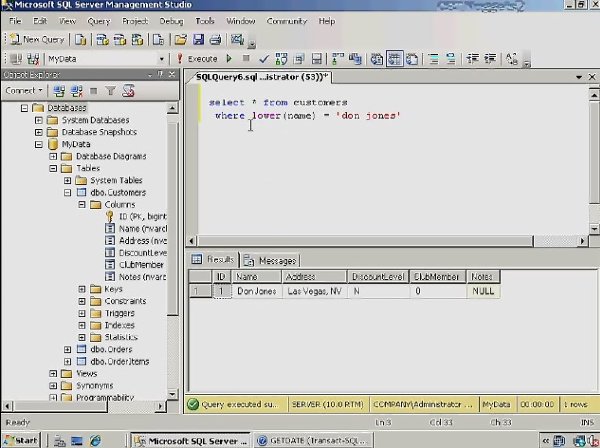This screenshot has width=600, height=448.
Task: Open the MyData database dropdown
Action: tap(161, 59)
